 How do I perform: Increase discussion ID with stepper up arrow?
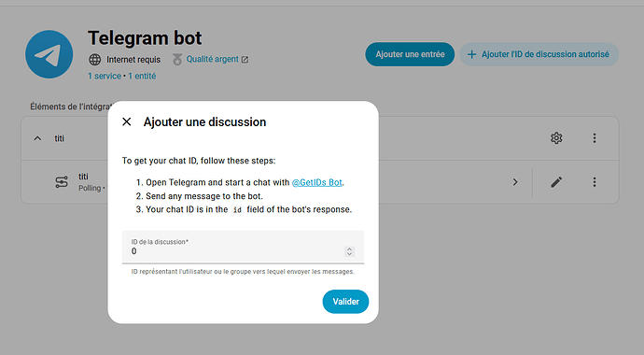[349, 249]
